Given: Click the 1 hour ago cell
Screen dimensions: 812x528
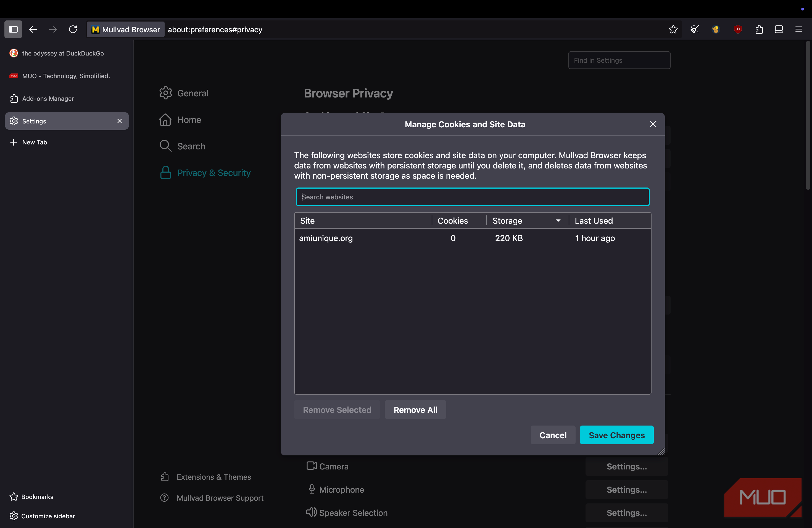Looking at the screenshot, I should tap(595, 238).
